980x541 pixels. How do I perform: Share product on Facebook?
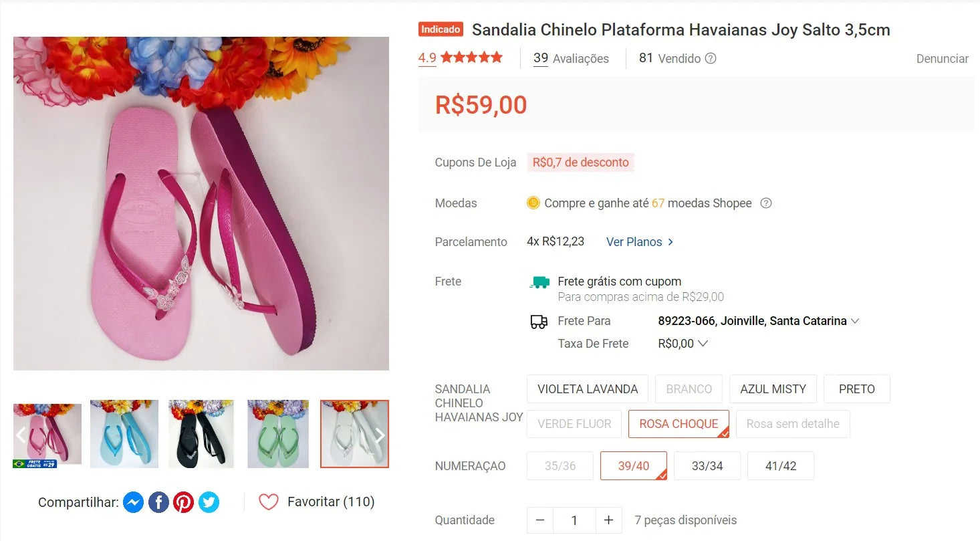click(158, 502)
